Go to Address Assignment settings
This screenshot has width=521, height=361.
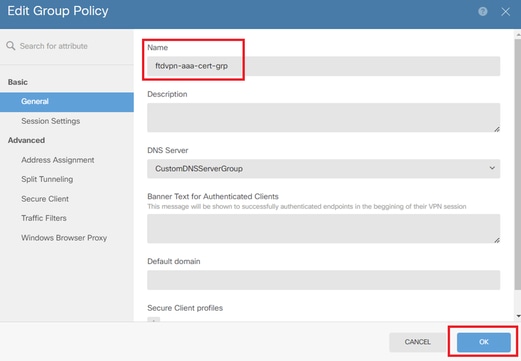point(58,160)
